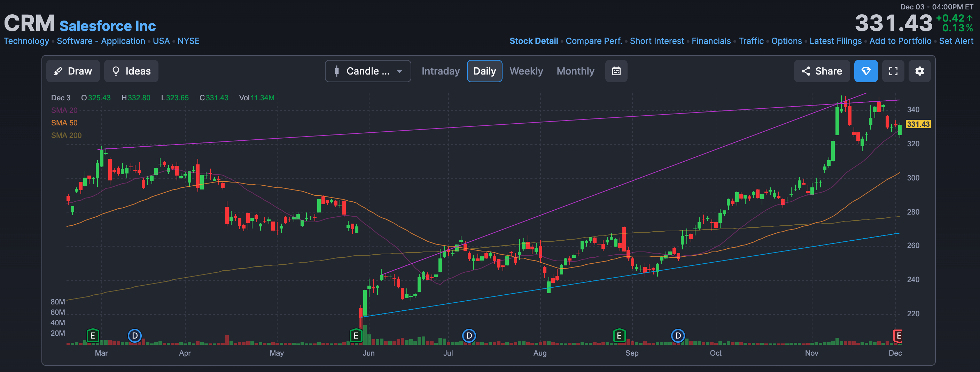Viewport: 980px width, 372px height.
Task: Open the Stock Detail link
Action: pos(534,41)
